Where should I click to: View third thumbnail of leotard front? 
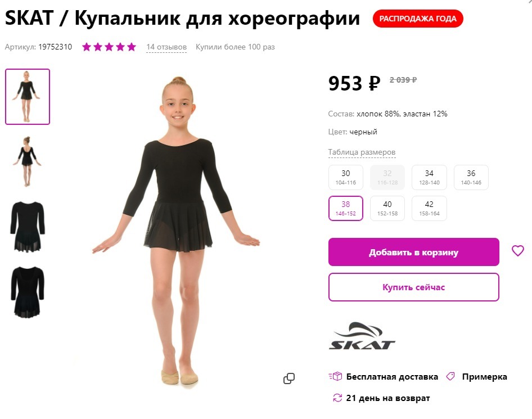(x=27, y=226)
